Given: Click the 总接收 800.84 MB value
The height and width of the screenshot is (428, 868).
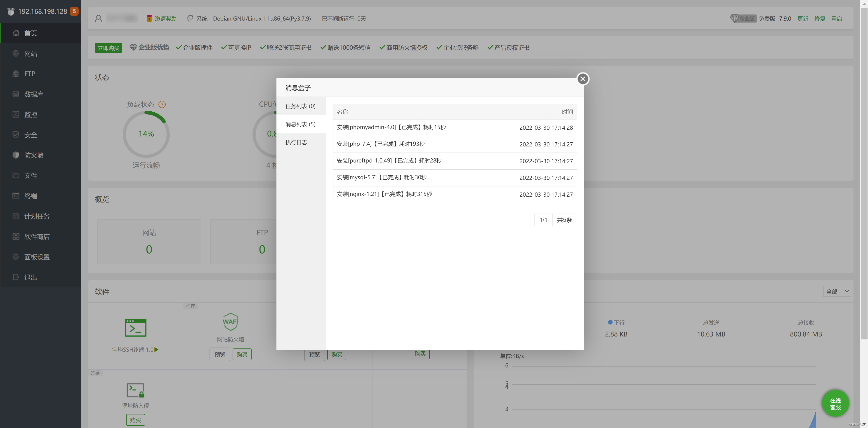Looking at the screenshot, I should pyautogui.click(x=806, y=334).
